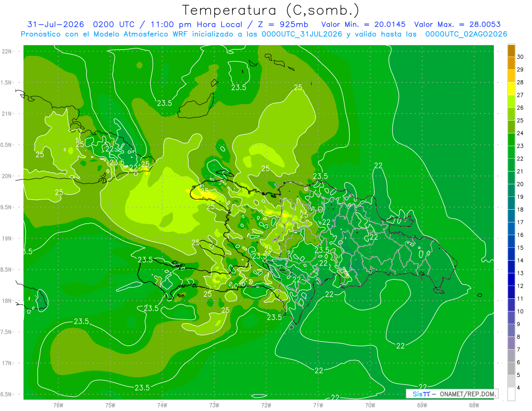Click the '27' color scale label

[x=520, y=95]
